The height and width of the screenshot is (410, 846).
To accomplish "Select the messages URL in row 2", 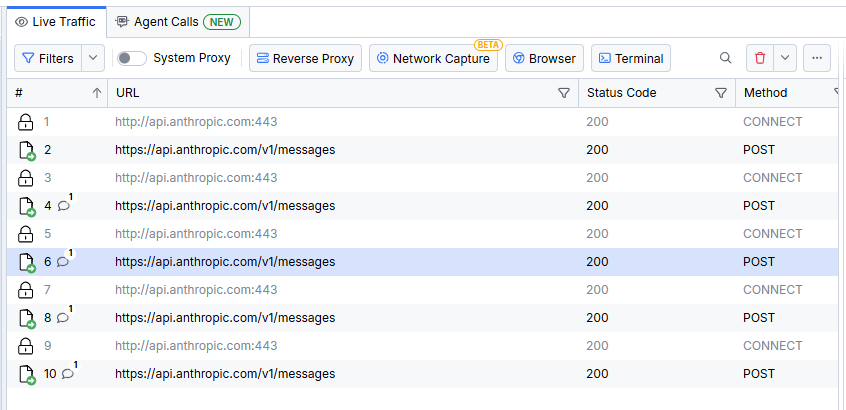I will click(x=225, y=150).
